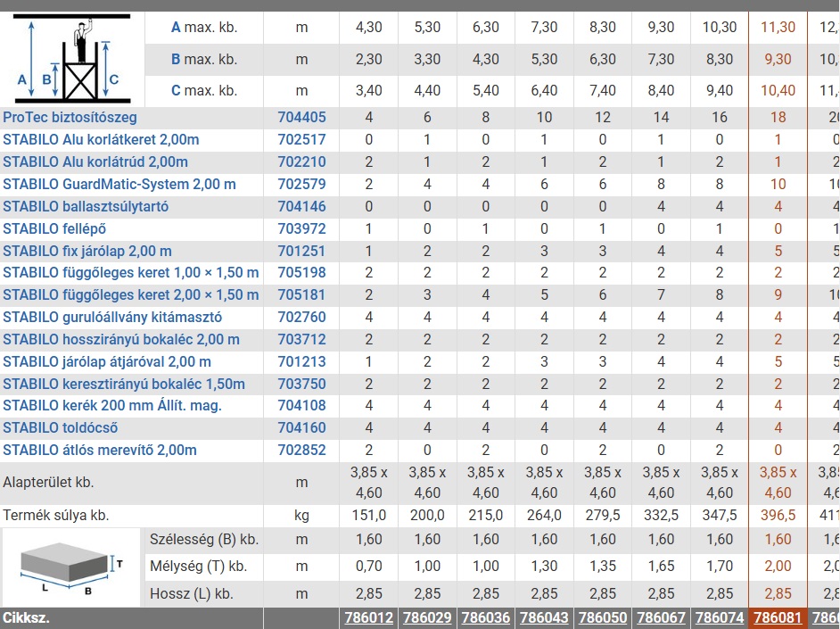
Task: Click article number 705198
Action: tap(301, 273)
